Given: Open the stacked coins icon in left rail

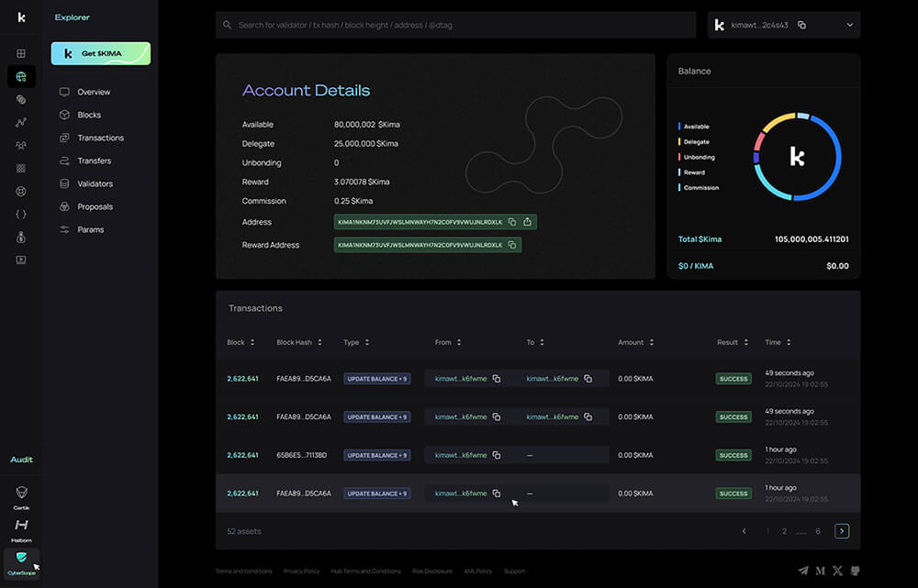Looking at the screenshot, I should coord(21,99).
